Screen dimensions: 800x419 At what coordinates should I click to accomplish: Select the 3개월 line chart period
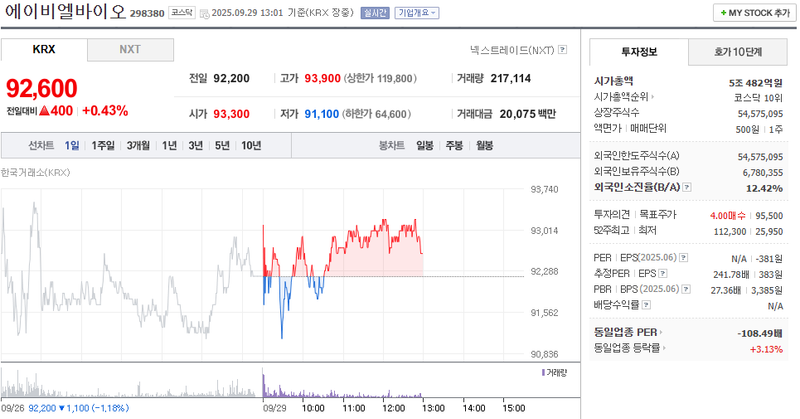(x=138, y=146)
